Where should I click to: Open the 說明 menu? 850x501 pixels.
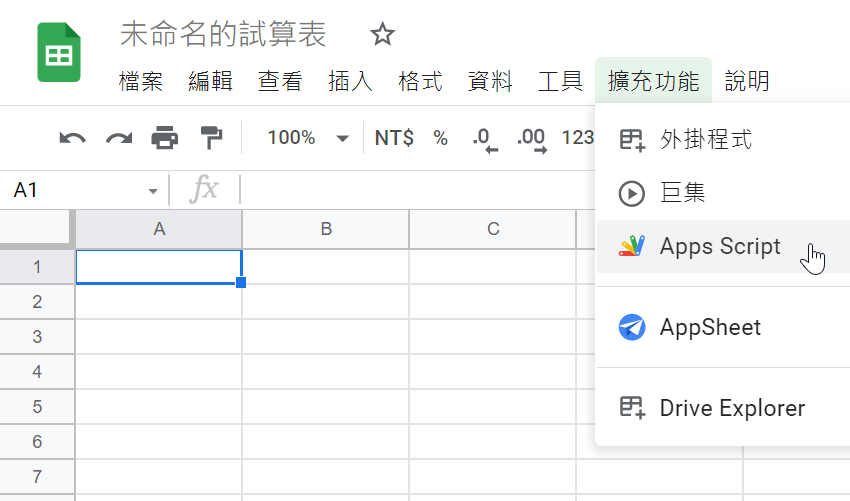(x=746, y=81)
